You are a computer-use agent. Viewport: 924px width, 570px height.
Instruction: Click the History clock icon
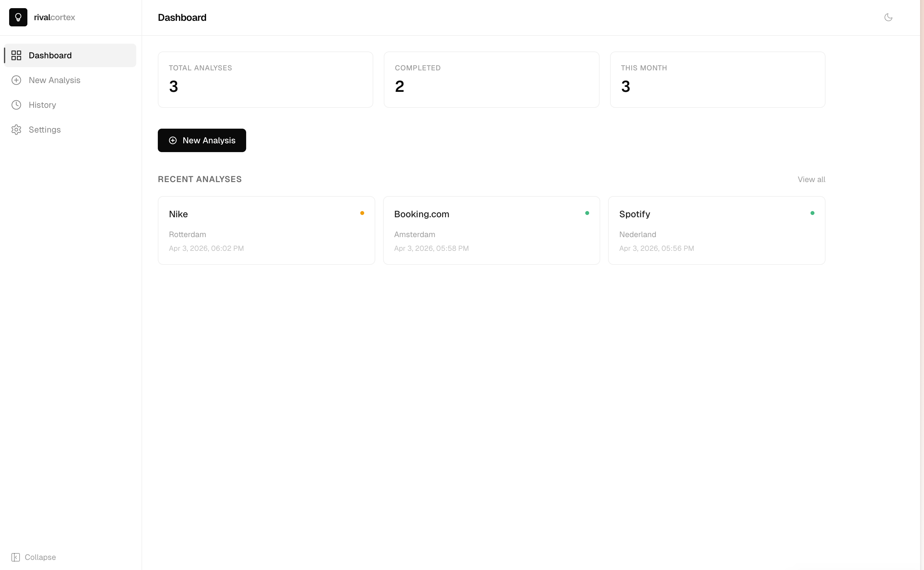coord(16,105)
